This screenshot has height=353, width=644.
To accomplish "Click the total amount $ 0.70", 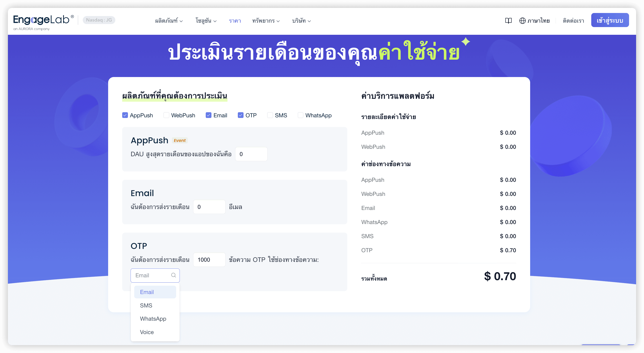I will (500, 276).
